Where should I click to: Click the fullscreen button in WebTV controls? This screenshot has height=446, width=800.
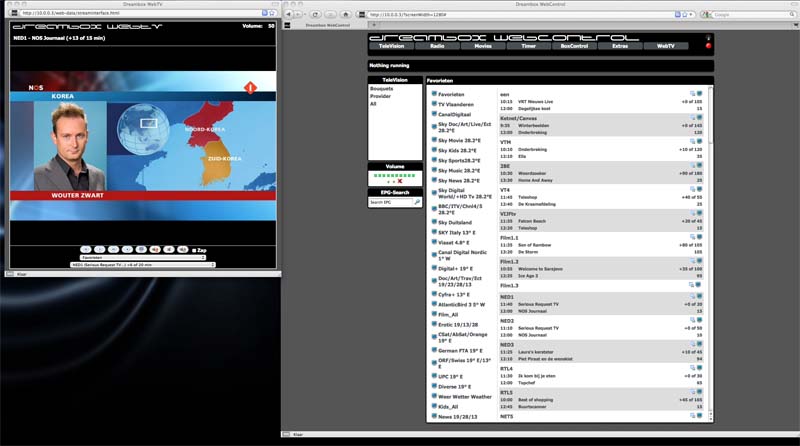pyautogui.click(x=141, y=250)
